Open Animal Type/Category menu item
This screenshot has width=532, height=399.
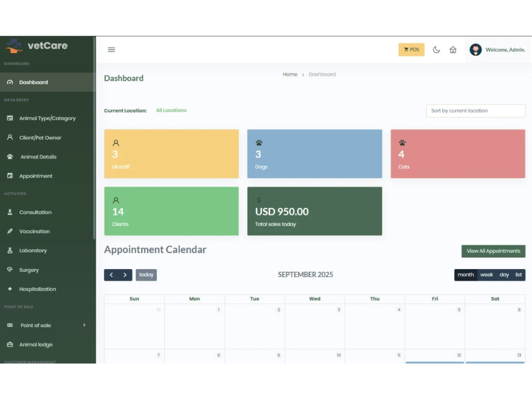pyautogui.click(x=47, y=118)
